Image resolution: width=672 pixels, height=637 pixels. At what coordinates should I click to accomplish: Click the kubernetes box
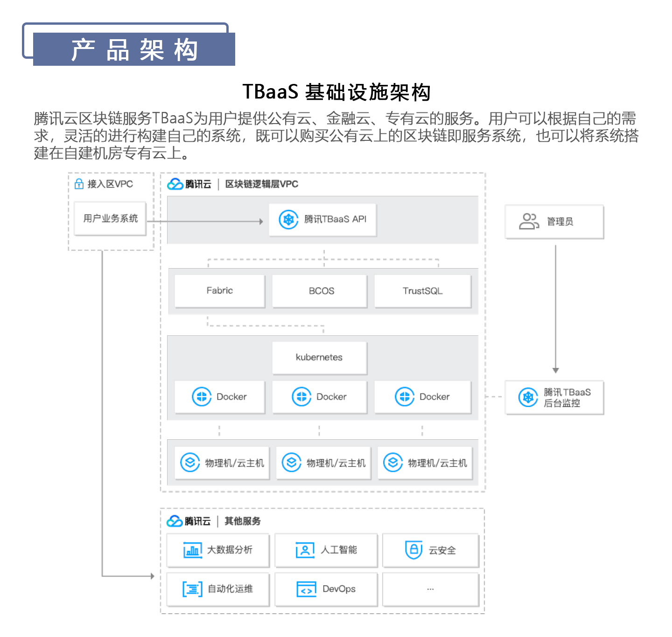point(319,357)
